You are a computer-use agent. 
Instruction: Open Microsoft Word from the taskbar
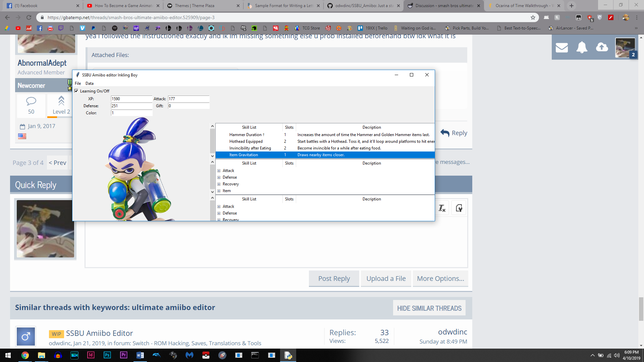[x=140, y=355]
